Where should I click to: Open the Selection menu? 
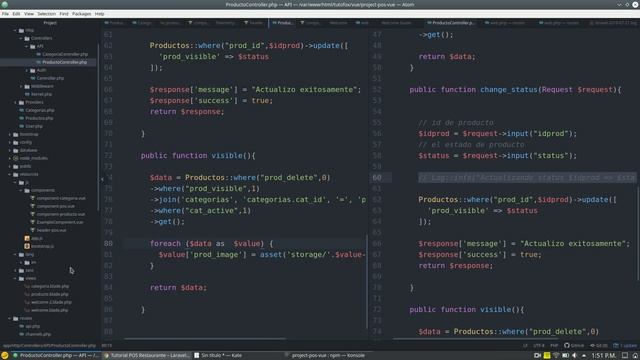click(47, 14)
